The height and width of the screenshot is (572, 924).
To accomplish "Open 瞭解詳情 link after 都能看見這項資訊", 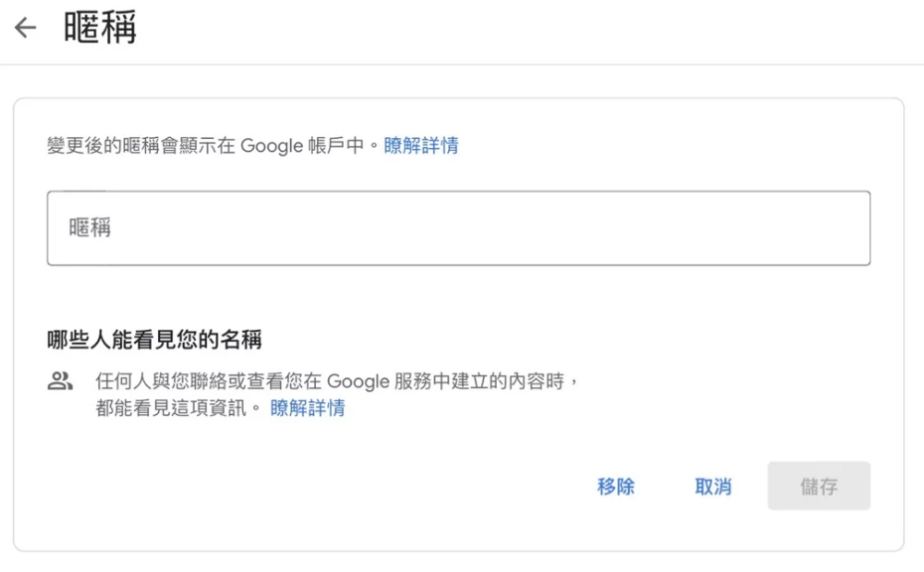I will [308, 407].
